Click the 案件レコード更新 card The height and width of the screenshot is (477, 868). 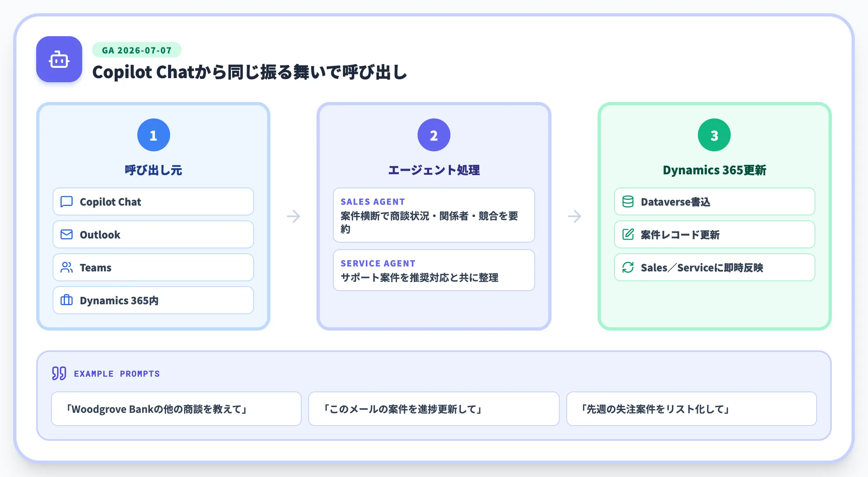715,234
